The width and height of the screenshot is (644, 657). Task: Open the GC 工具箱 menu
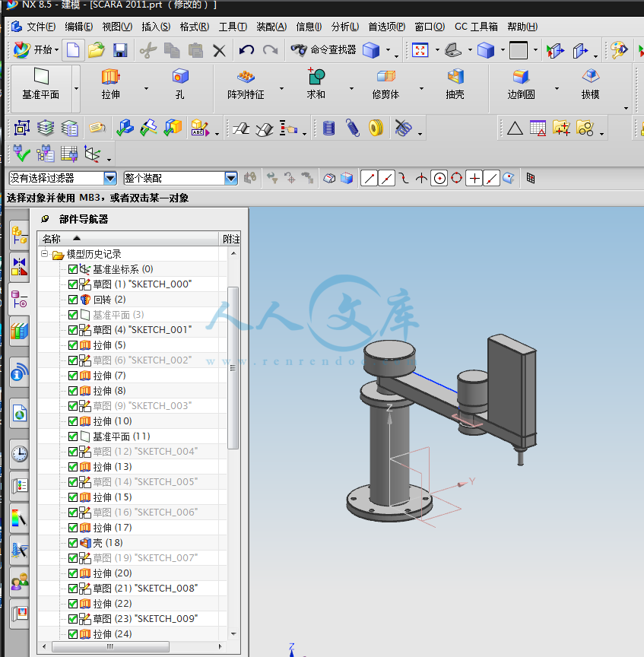pyautogui.click(x=476, y=27)
